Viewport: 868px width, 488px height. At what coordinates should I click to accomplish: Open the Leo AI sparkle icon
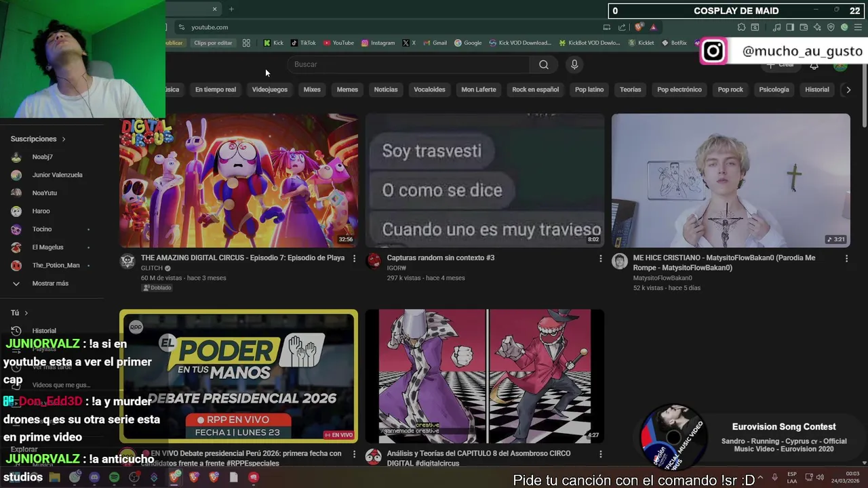tap(817, 27)
